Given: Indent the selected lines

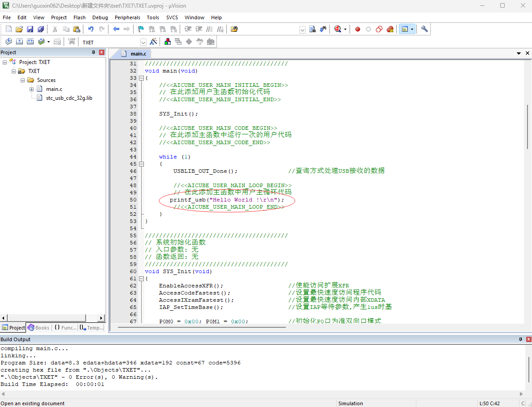Looking at the screenshot, I should pyautogui.click(x=188, y=29).
